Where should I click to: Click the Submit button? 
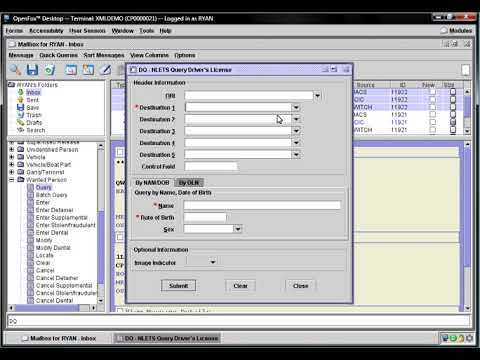point(178,286)
